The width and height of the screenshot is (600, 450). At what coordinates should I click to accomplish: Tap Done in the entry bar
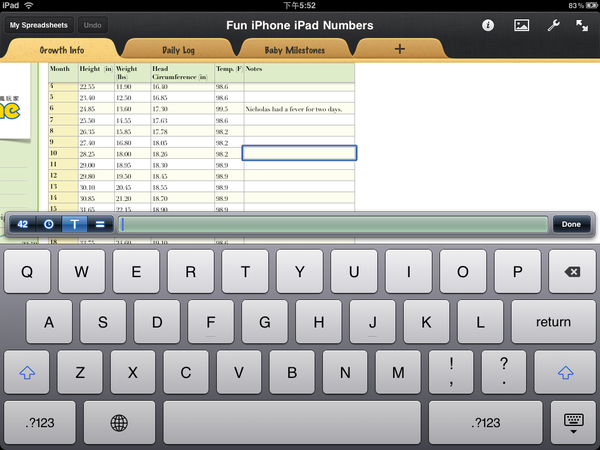click(x=571, y=224)
